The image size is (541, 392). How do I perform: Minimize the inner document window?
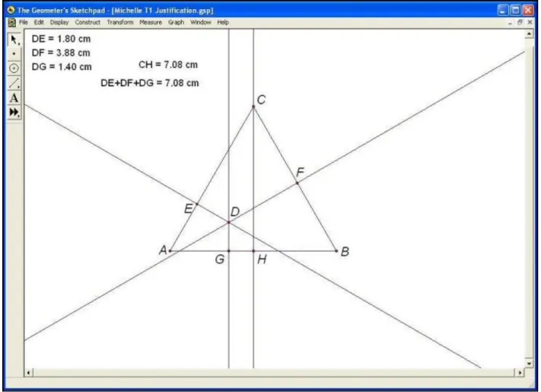(x=510, y=22)
